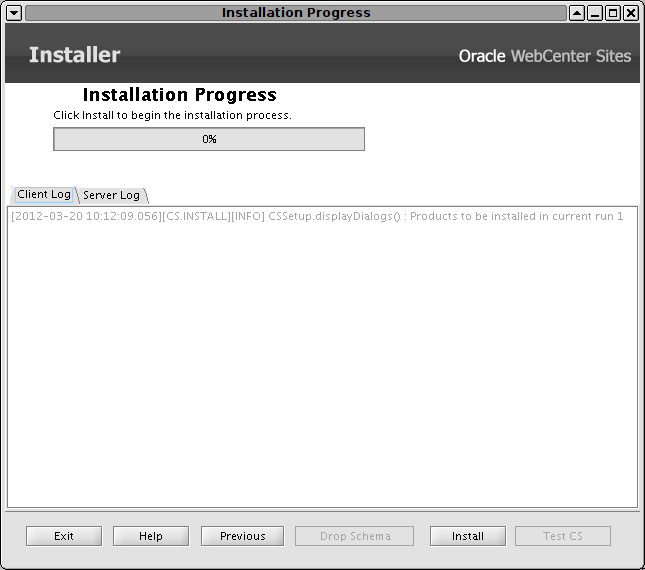Maximize the Installation Progress window
This screenshot has width=645, height=570.
[x=613, y=13]
